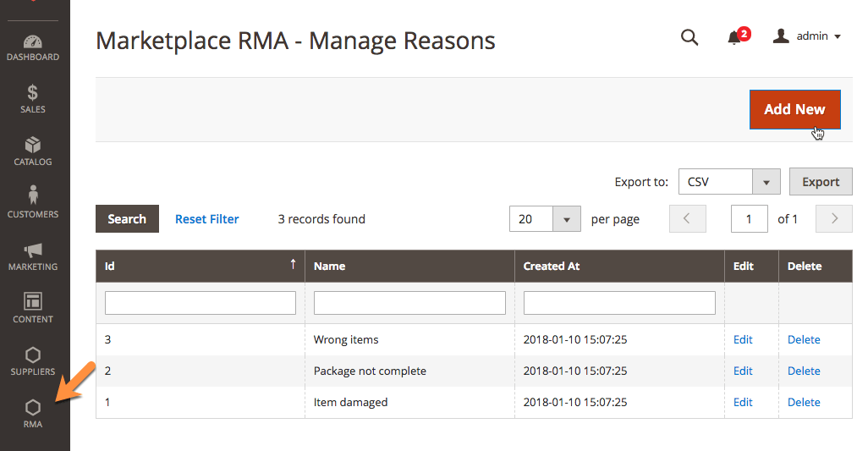Image resolution: width=868 pixels, height=451 pixels.
Task: Open the notifications bell
Action: (734, 37)
